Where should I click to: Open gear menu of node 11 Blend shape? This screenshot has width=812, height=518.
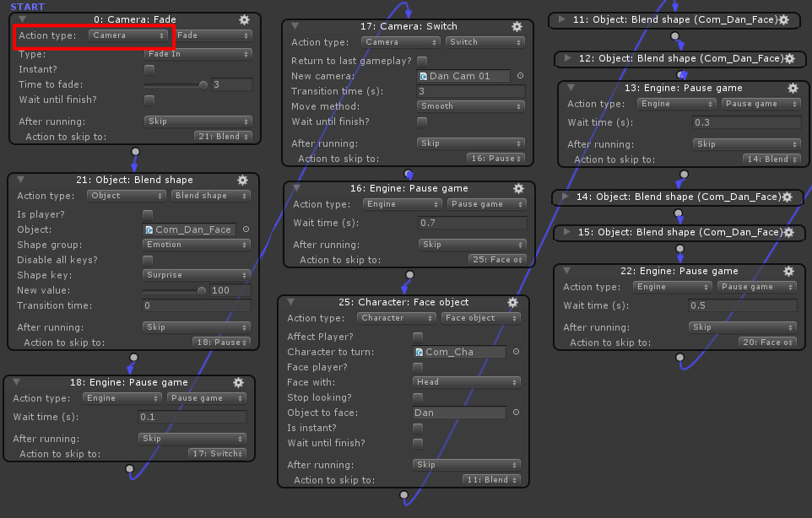click(784, 19)
